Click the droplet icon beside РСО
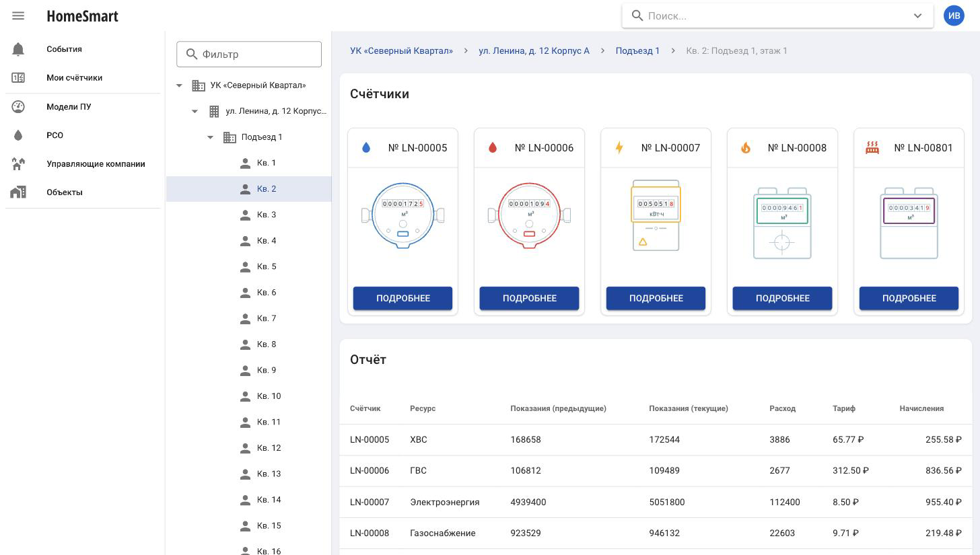 click(18, 135)
